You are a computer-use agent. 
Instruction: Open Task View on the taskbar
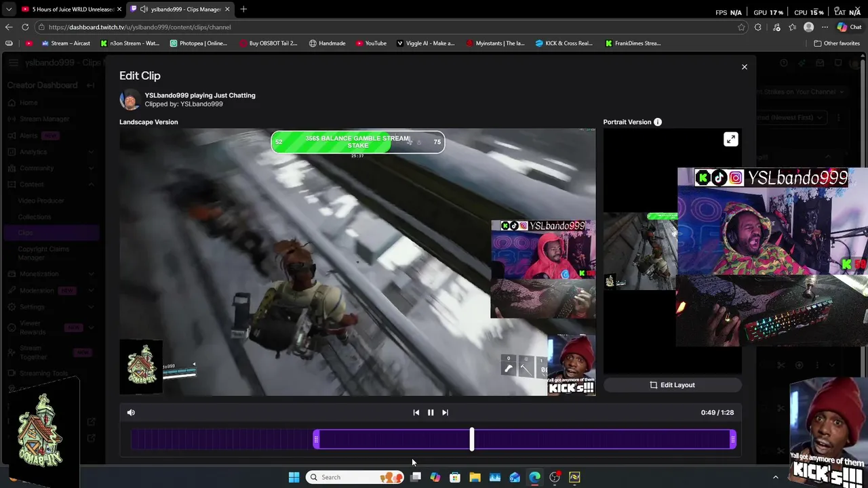[416, 477]
